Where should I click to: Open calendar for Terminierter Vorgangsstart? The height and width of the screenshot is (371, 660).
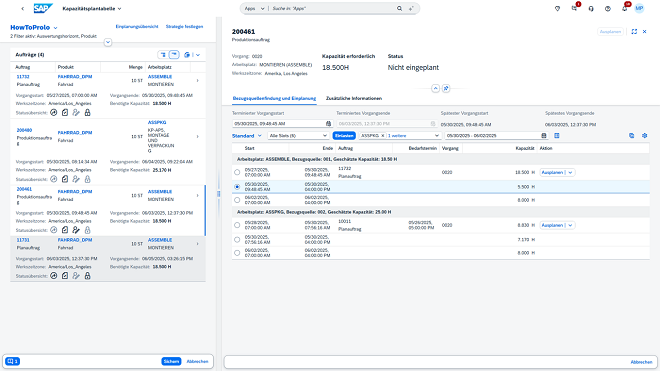click(328, 124)
